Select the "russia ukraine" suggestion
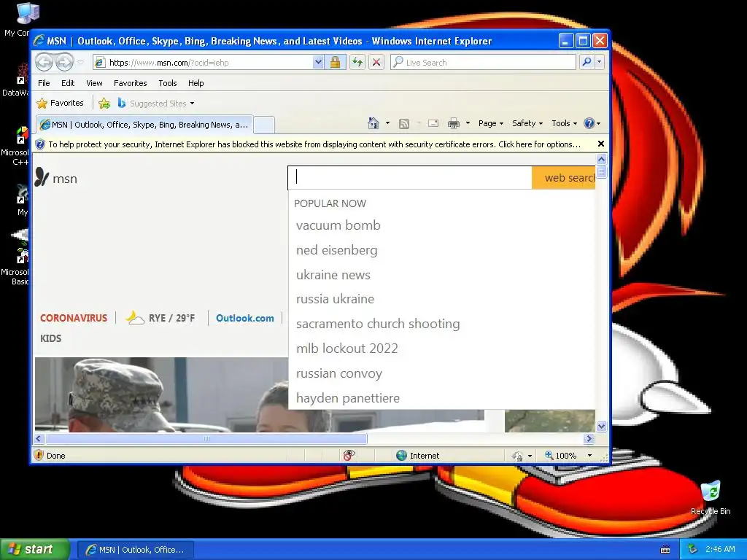Image resolution: width=747 pixels, height=560 pixels. coord(335,299)
